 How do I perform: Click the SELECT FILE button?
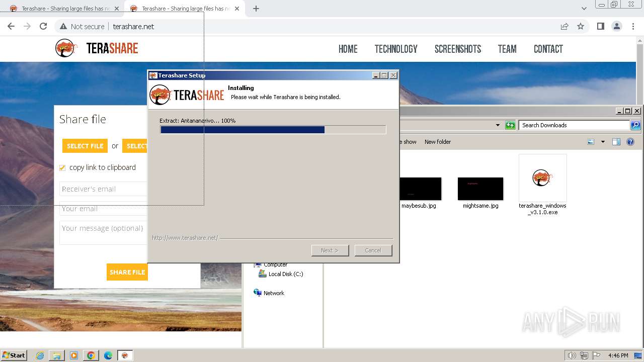[x=85, y=146]
